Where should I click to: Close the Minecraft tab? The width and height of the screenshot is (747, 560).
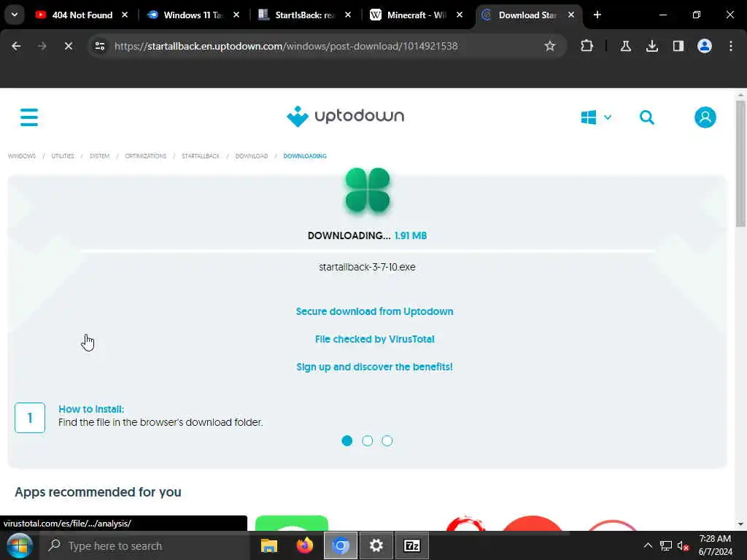point(460,15)
